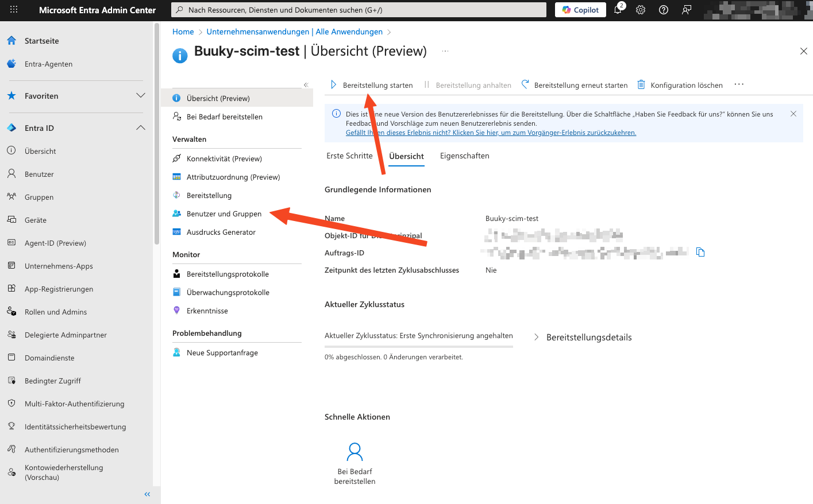Click the Konfiguration löschen trash icon
The image size is (813, 504).
[641, 85]
